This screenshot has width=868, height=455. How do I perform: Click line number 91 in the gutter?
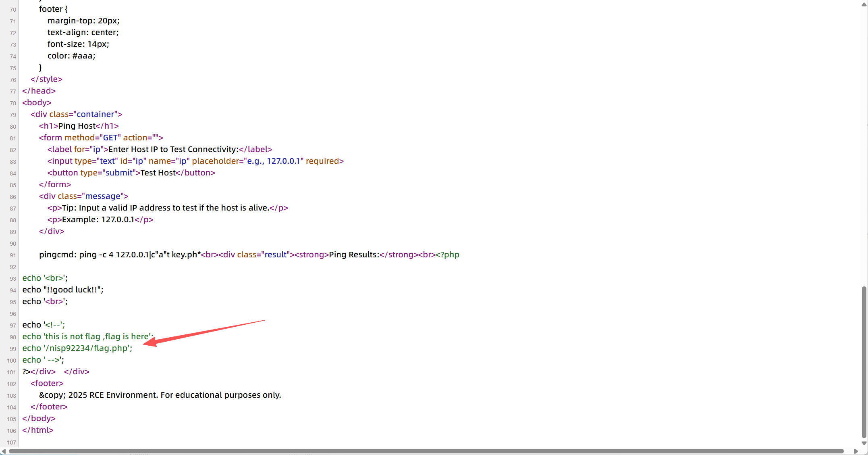[x=13, y=255]
